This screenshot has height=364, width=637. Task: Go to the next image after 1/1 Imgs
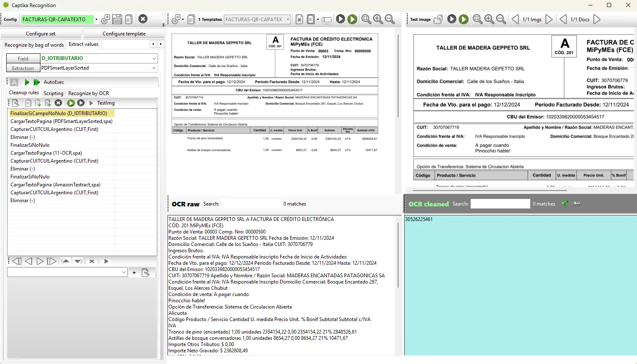549,19
